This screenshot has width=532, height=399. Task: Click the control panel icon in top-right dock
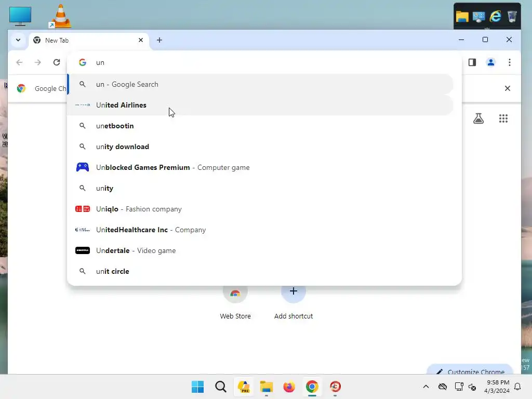point(478,16)
